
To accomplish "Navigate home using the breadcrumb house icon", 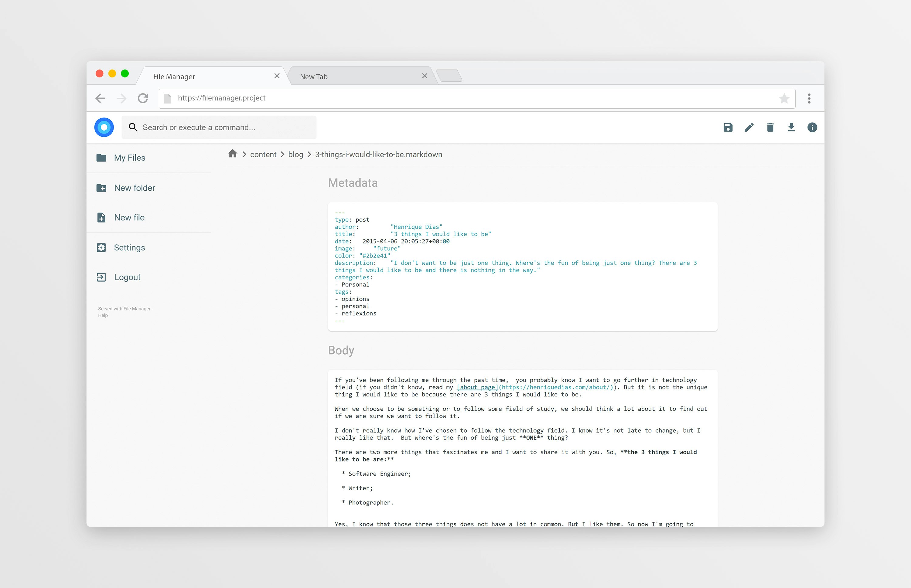I will (x=233, y=154).
